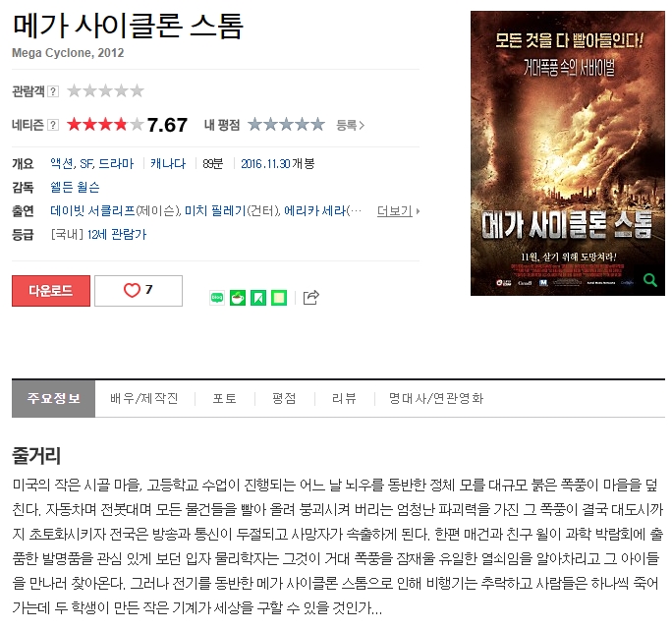Click the green bookmark share icon
Viewport: 672px width, 630px height.
258,297
